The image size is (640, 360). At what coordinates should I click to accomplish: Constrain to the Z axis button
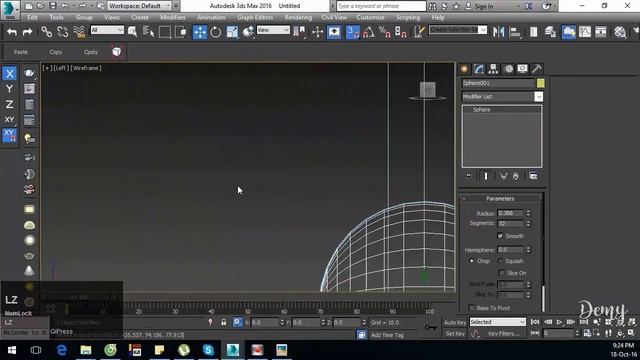pos(9,104)
